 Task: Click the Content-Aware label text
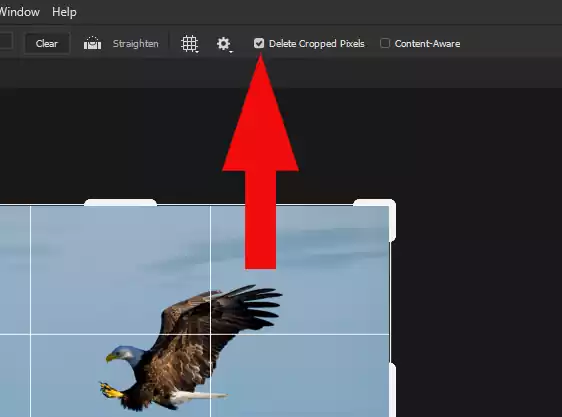point(427,44)
